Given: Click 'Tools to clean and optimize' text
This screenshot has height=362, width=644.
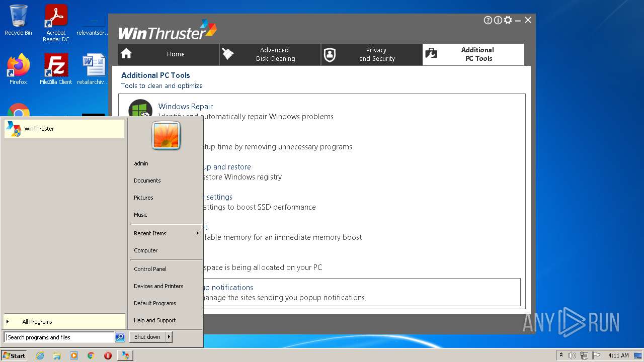Looking at the screenshot, I should 162,86.
